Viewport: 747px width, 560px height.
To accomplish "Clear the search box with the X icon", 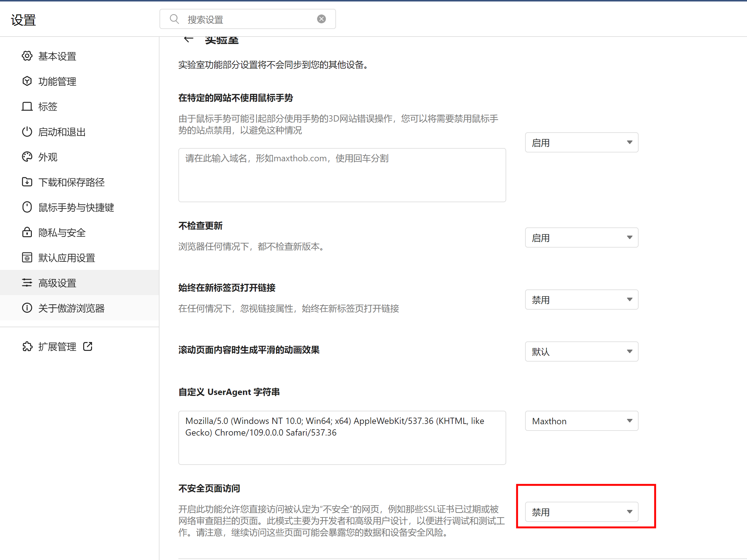I will pyautogui.click(x=321, y=19).
